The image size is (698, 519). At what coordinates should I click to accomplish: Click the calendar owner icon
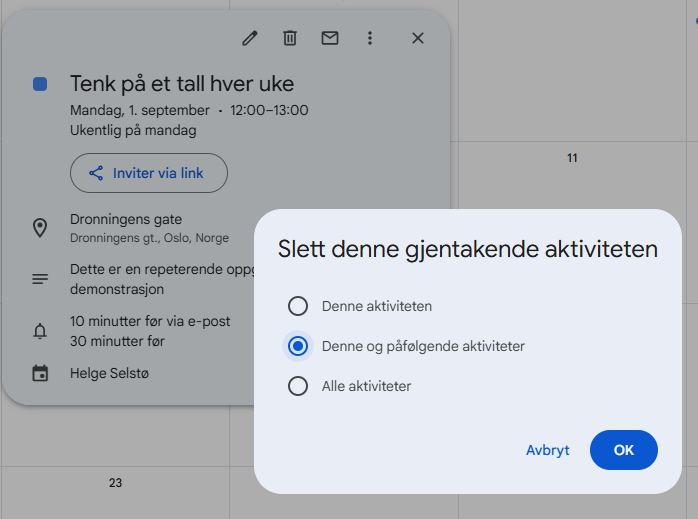(40, 374)
